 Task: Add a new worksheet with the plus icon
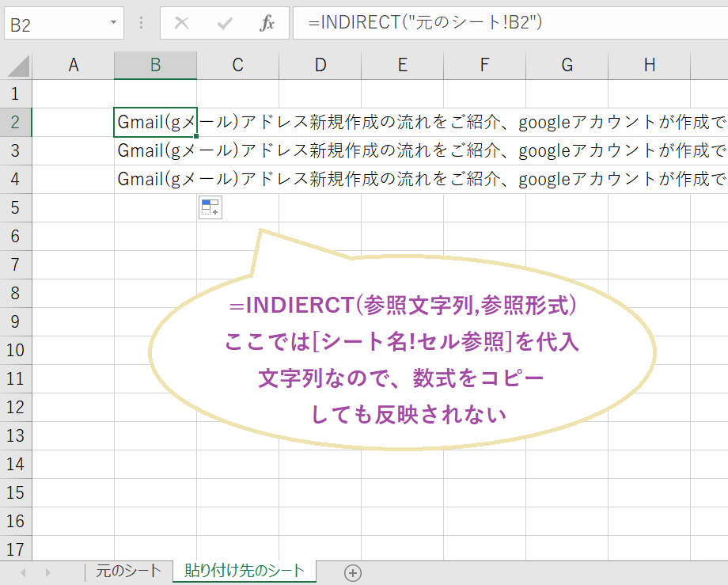point(355,572)
